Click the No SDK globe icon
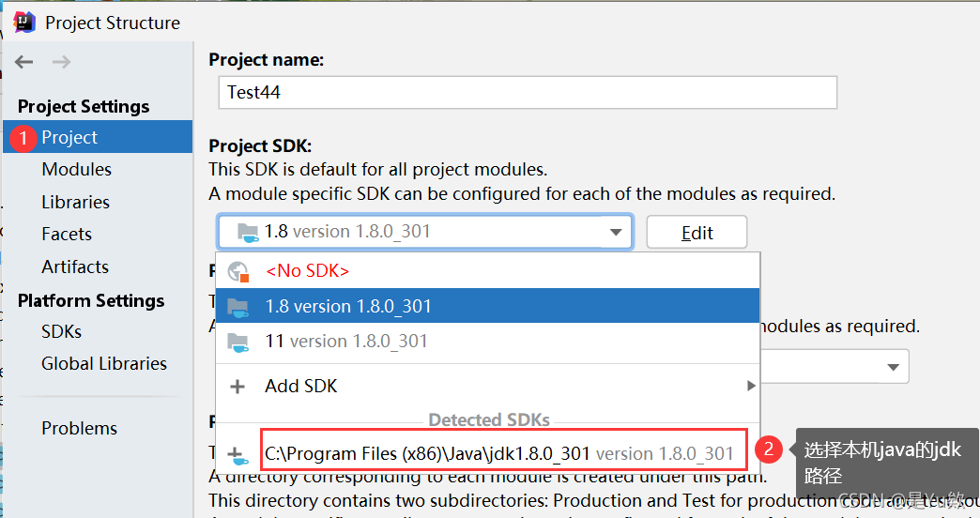 pos(238,271)
